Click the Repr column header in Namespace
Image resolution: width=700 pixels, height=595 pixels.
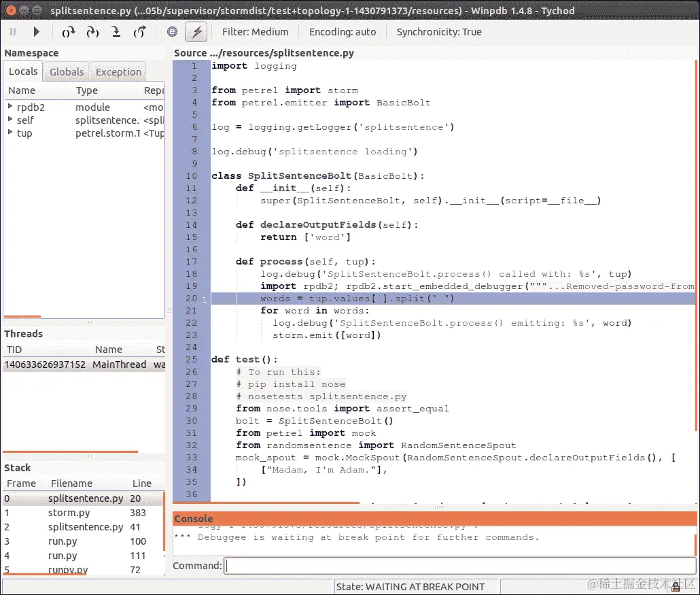point(153,90)
